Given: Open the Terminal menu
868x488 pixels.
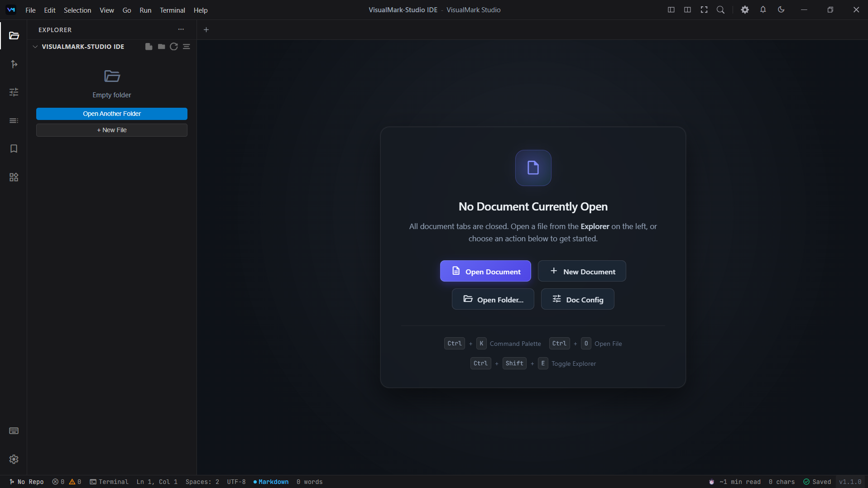Looking at the screenshot, I should [x=173, y=10].
